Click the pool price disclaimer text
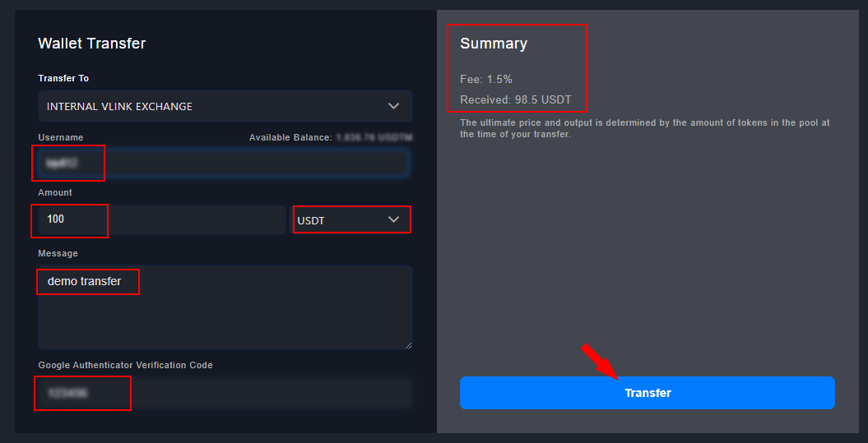The width and height of the screenshot is (868, 443). pos(644,128)
